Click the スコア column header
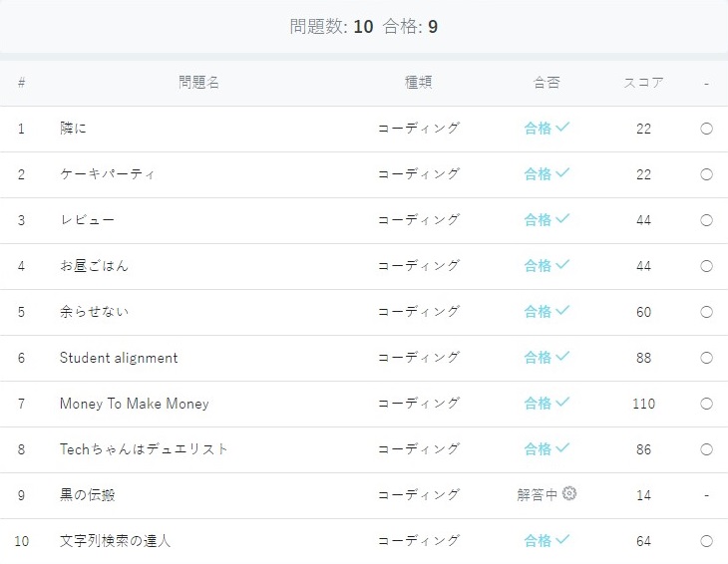 click(643, 83)
